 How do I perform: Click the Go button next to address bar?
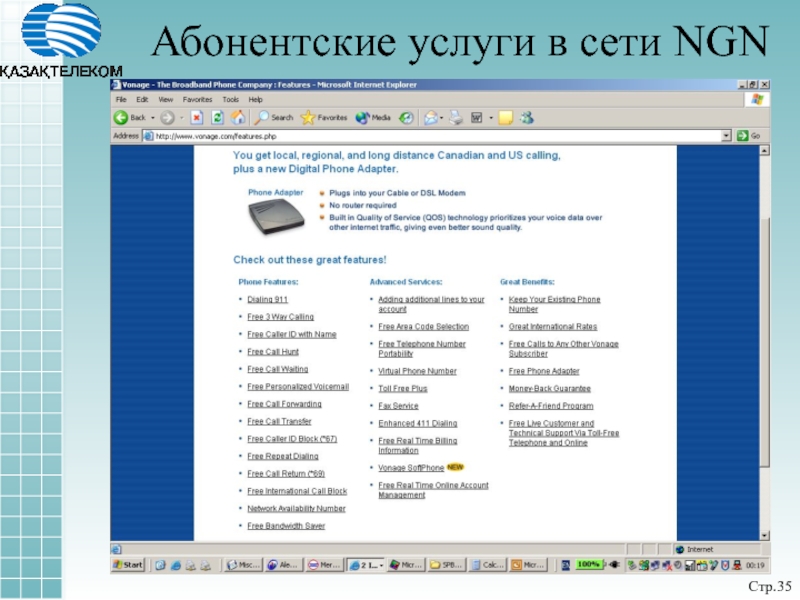click(748, 136)
